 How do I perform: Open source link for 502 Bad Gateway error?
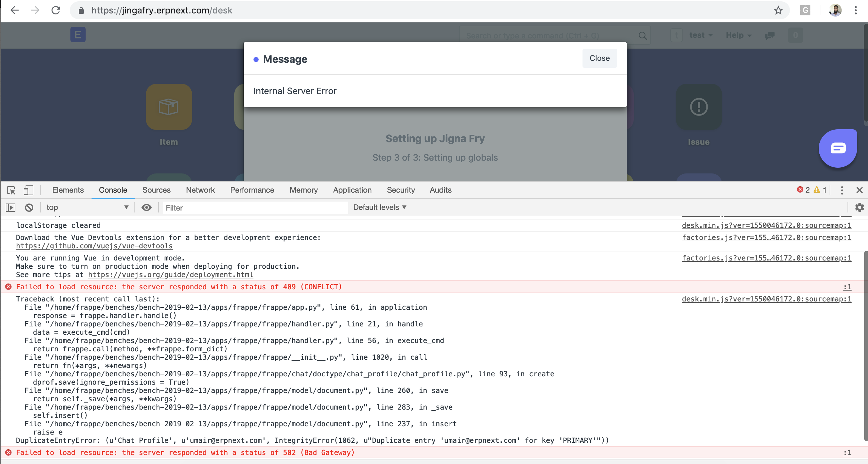[x=847, y=453]
